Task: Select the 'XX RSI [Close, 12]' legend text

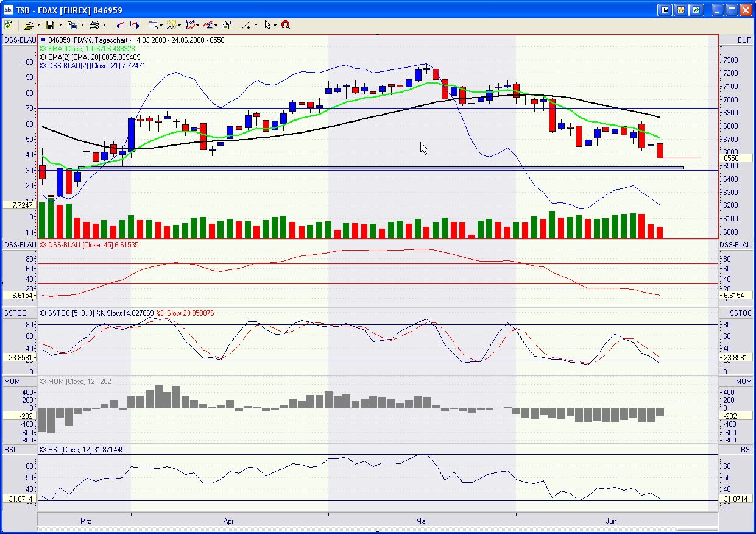Action: click(82, 449)
